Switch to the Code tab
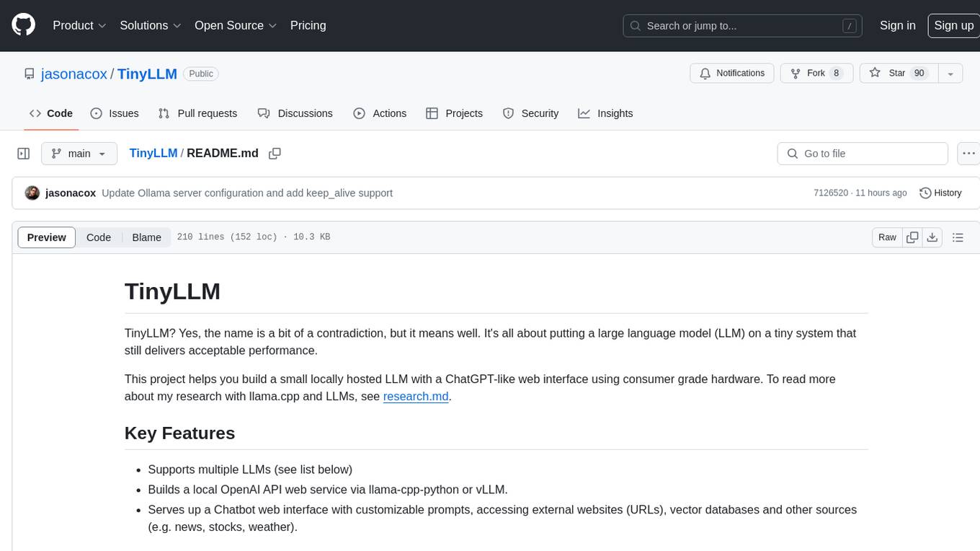This screenshot has height=551, width=980. 51,113
